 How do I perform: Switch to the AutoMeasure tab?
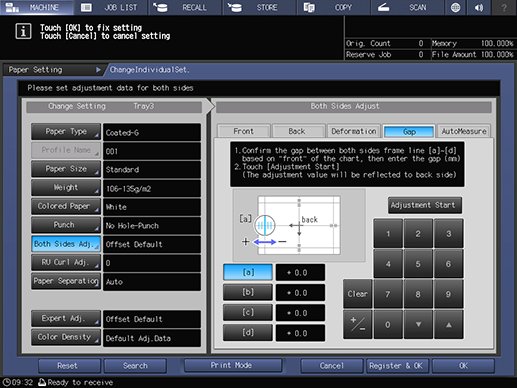pyautogui.click(x=464, y=131)
